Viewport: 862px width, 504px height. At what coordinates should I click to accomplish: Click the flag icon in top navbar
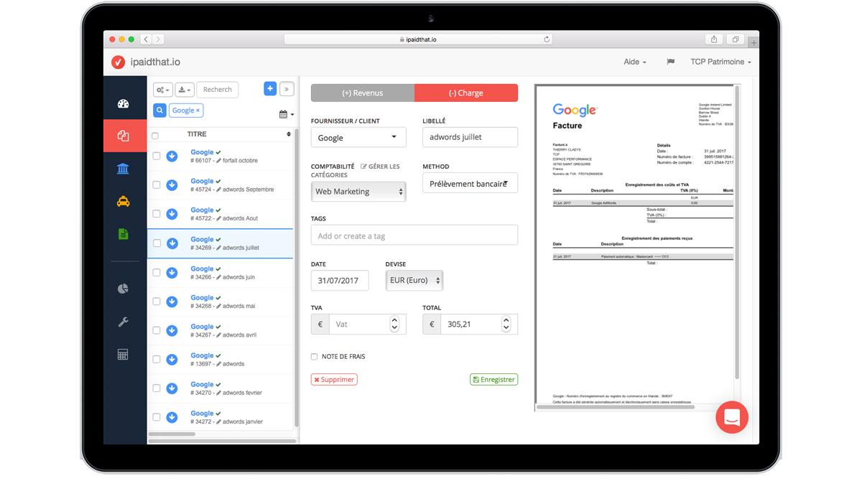(670, 62)
